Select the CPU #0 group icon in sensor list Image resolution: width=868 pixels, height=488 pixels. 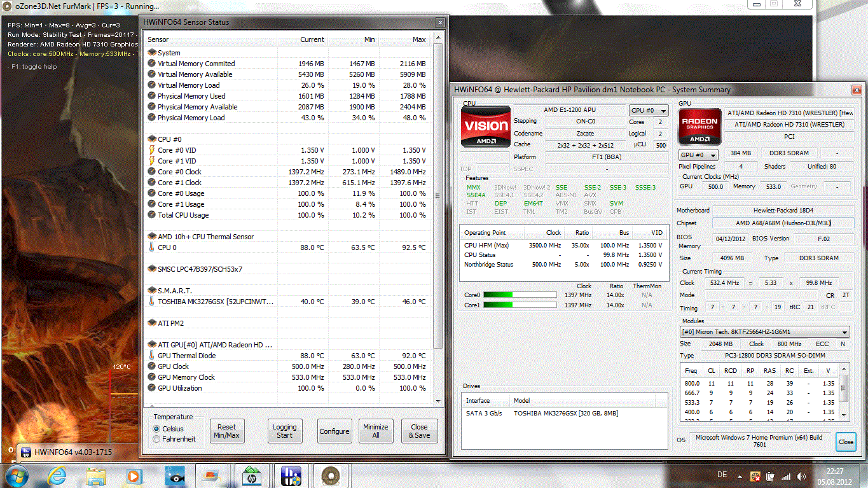151,139
